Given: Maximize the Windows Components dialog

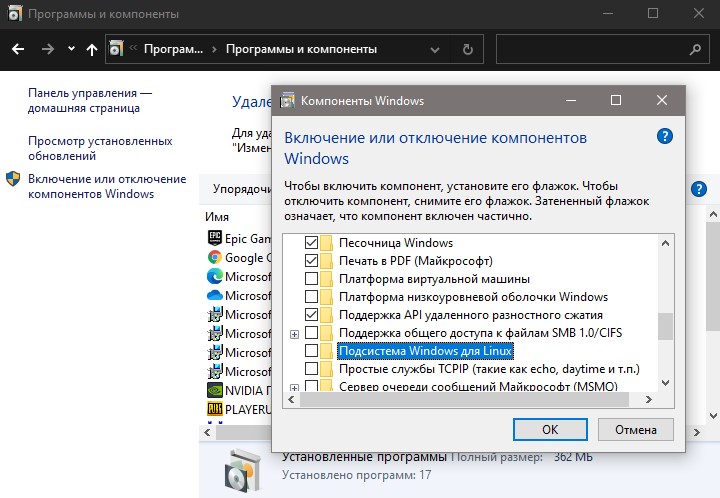Looking at the screenshot, I should 616,100.
